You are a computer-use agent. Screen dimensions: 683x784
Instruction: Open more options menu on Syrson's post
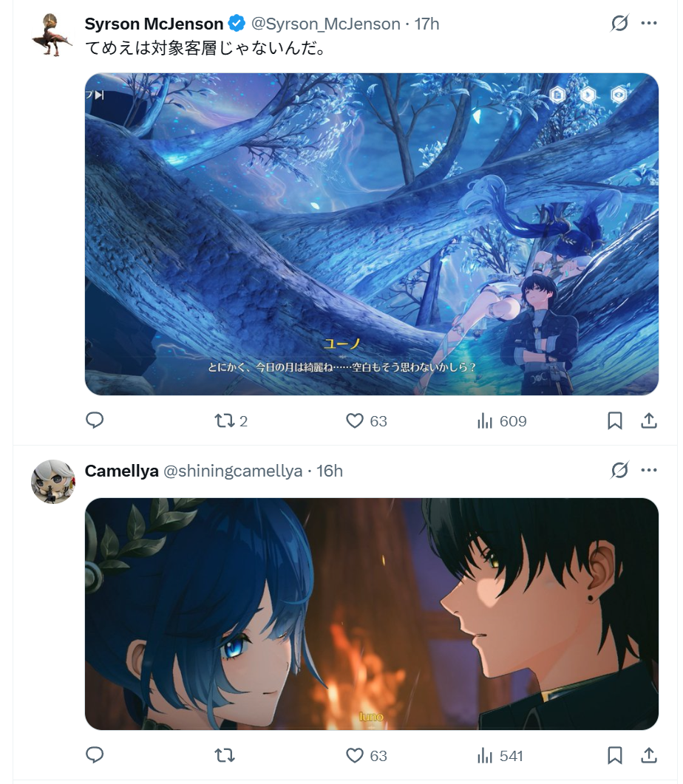pyautogui.click(x=649, y=23)
